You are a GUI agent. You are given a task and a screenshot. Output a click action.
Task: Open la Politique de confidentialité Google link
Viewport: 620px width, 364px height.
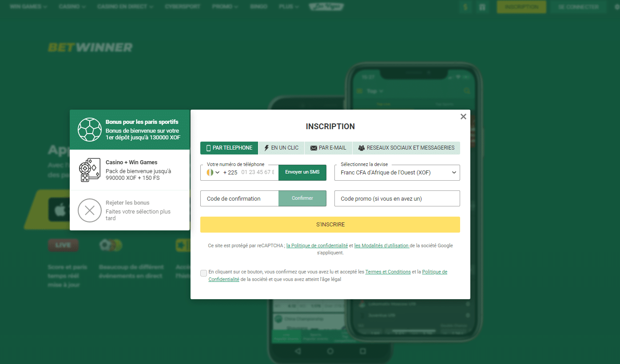[317, 245]
